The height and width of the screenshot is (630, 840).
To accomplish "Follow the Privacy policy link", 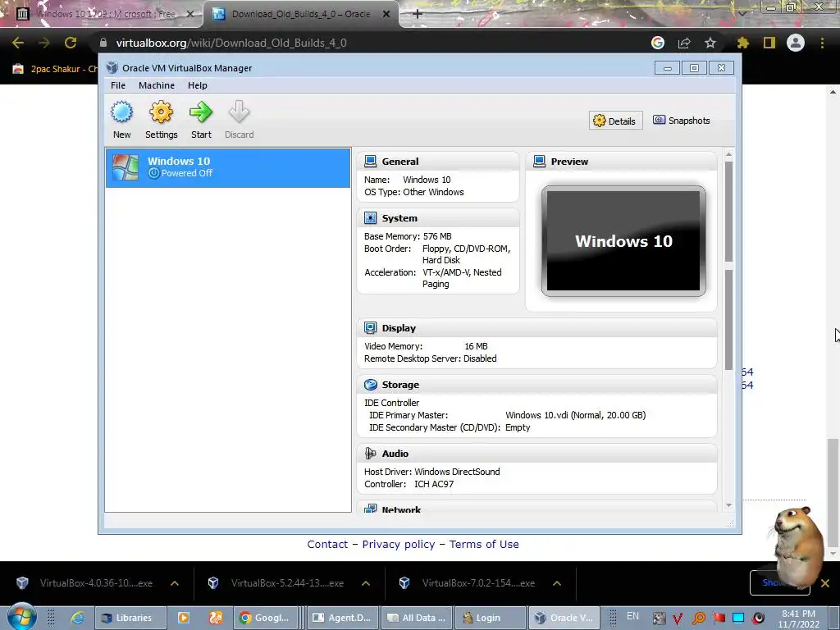I will click(399, 545).
